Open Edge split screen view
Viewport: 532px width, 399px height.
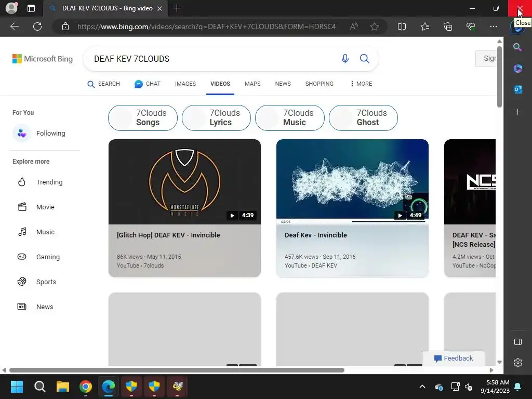click(x=402, y=26)
